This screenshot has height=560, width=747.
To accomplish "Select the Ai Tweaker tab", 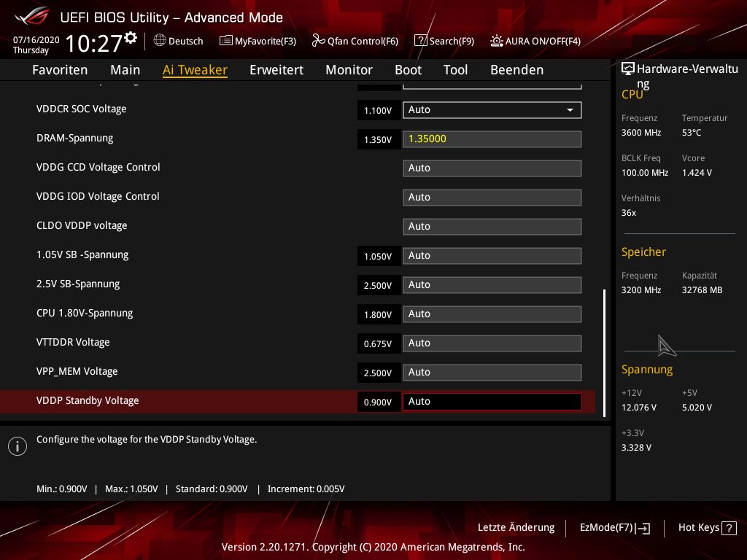I will pos(195,70).
